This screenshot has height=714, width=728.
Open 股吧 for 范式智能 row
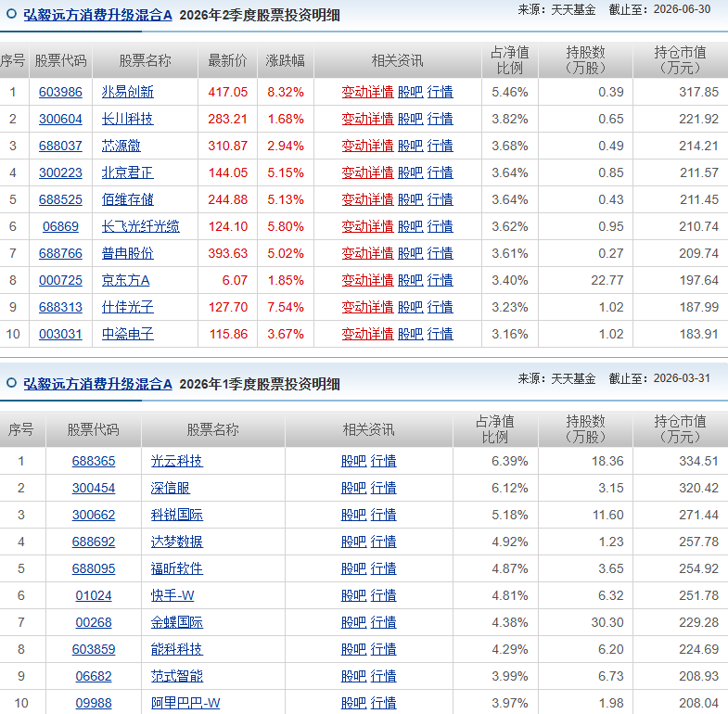click(353, 676)
